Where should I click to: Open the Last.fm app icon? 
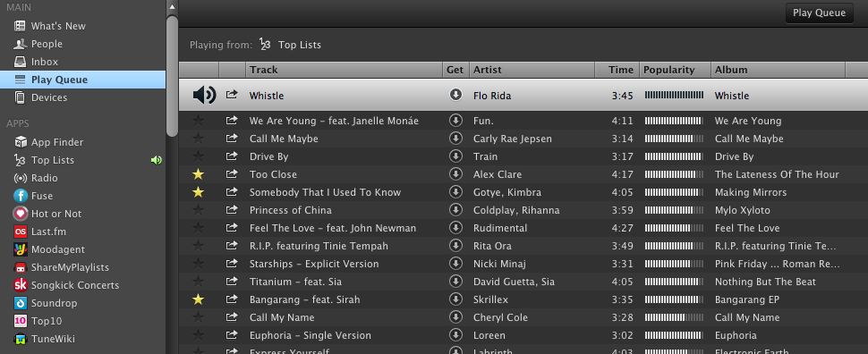pyautogui.click(x=20, y=232)
